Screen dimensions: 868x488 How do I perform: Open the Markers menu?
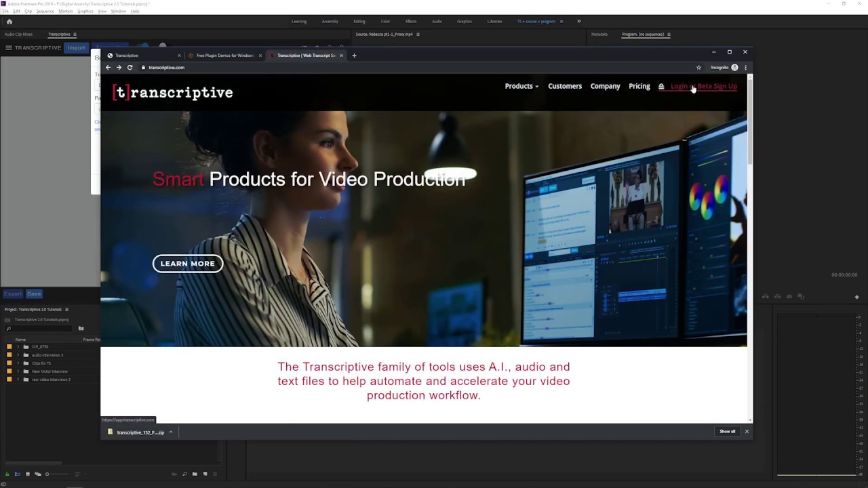(66, 12)
